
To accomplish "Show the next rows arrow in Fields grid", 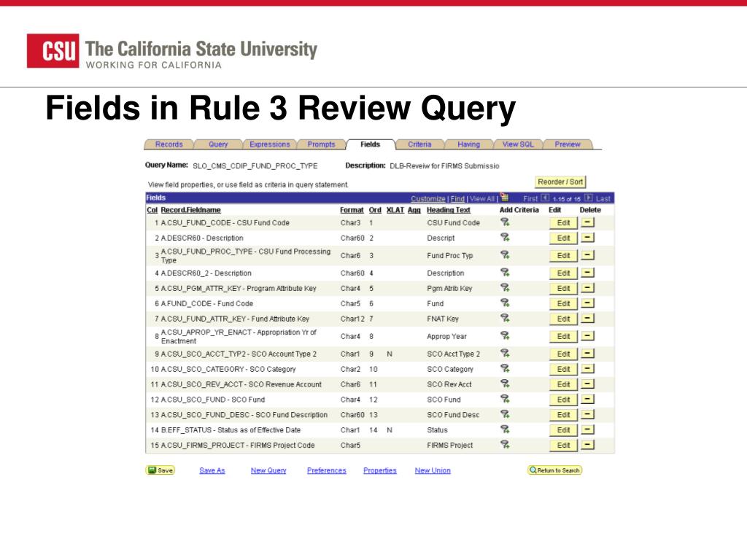I will point(589,198).
